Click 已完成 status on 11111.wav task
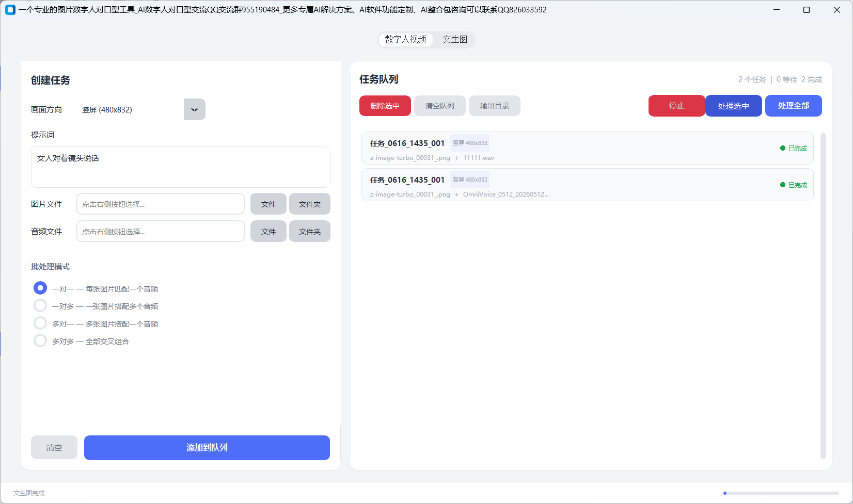Viewport: 853px width, 504px height. coord(794,148)
